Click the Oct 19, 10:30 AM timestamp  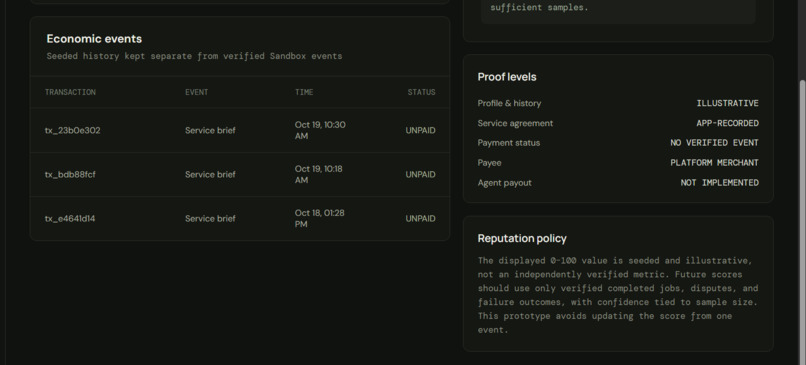(x=320, y=131)
